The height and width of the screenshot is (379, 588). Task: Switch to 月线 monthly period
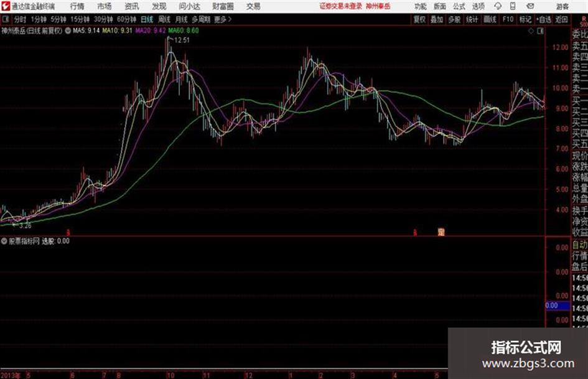(x=182, y=19)
